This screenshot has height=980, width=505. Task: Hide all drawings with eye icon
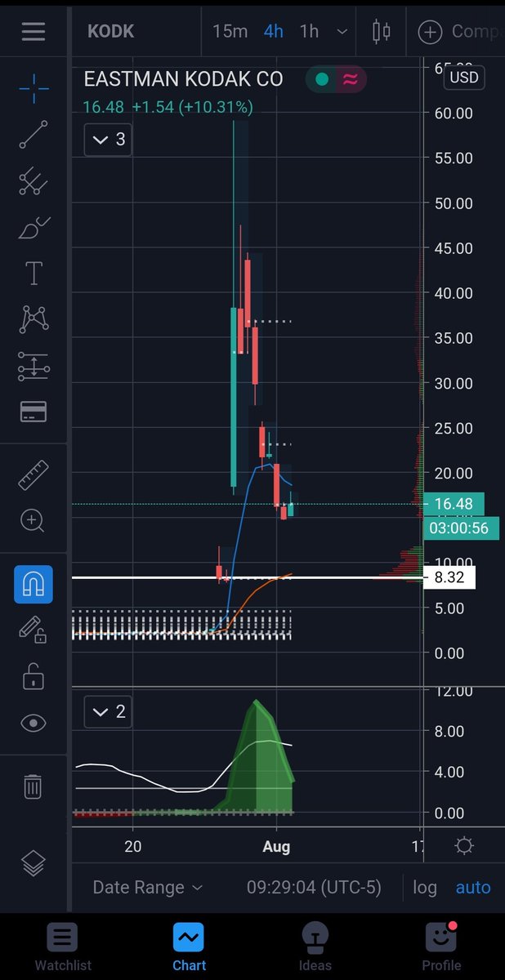34,723
